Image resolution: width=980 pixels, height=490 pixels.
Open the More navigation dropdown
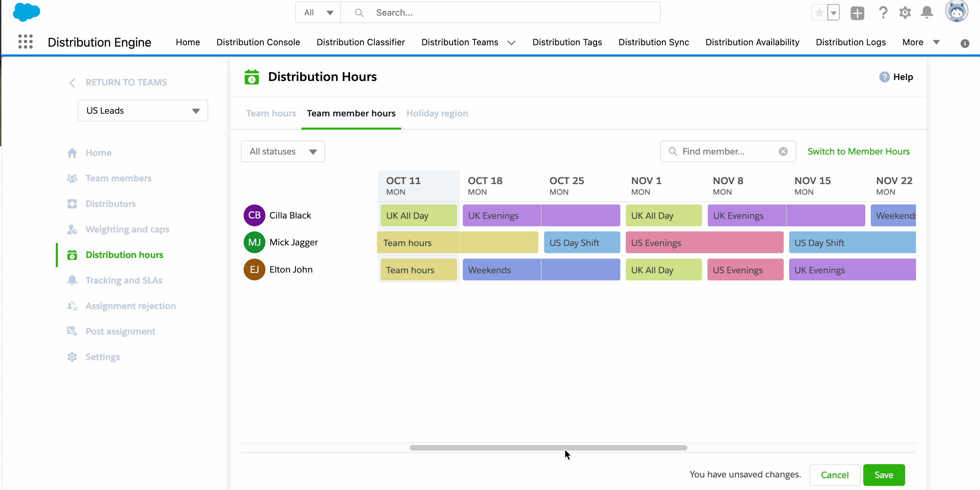pyautogui.click(x=921, y=42)
